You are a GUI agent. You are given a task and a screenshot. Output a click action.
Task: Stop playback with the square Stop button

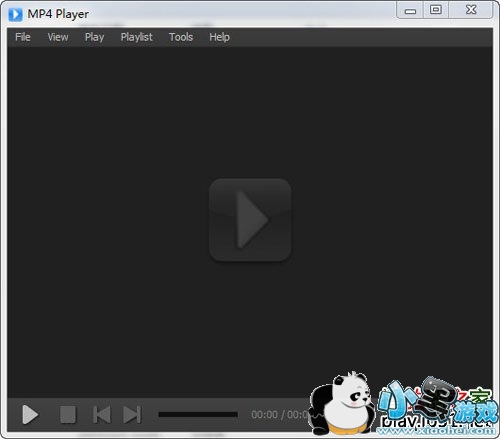coord(68,415)
